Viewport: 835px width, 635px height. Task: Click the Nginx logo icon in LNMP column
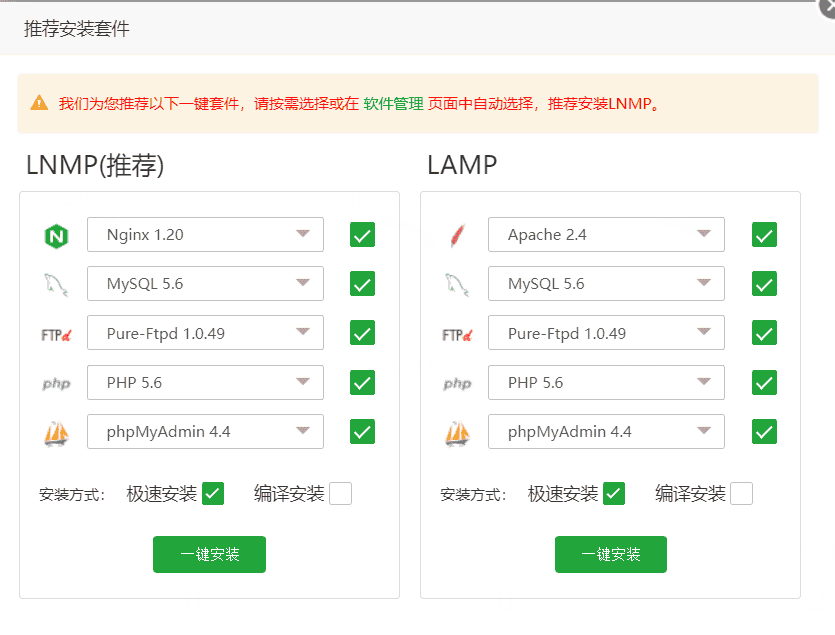click(55, 235)
